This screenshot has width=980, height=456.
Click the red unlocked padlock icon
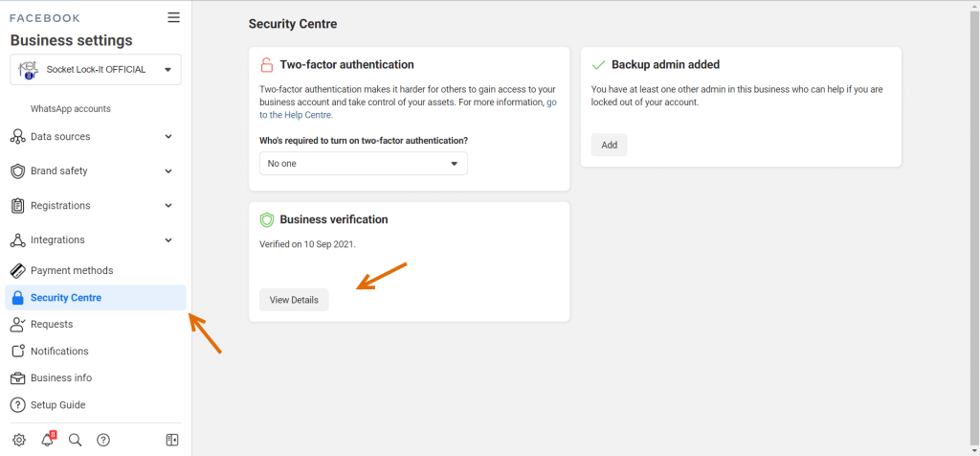point(267,64)
